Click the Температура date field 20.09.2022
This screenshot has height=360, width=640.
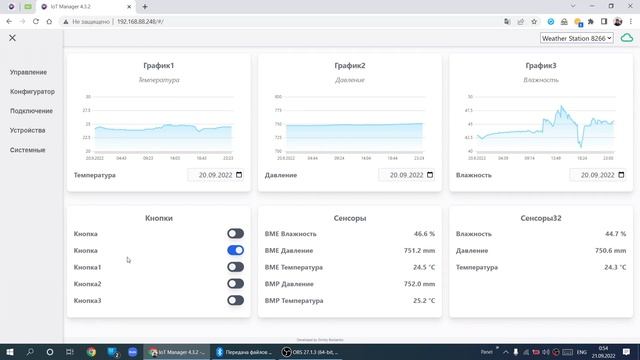coord(216,175)
